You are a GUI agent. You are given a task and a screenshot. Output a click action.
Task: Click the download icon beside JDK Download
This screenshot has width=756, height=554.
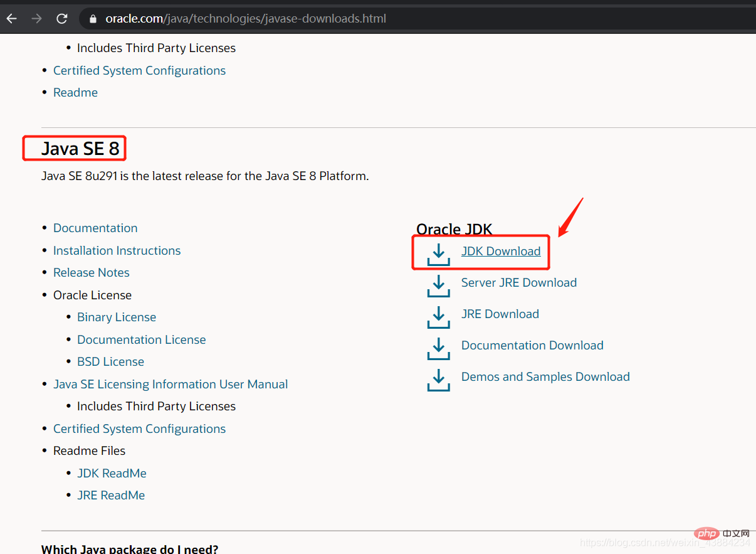click(439, 254)
